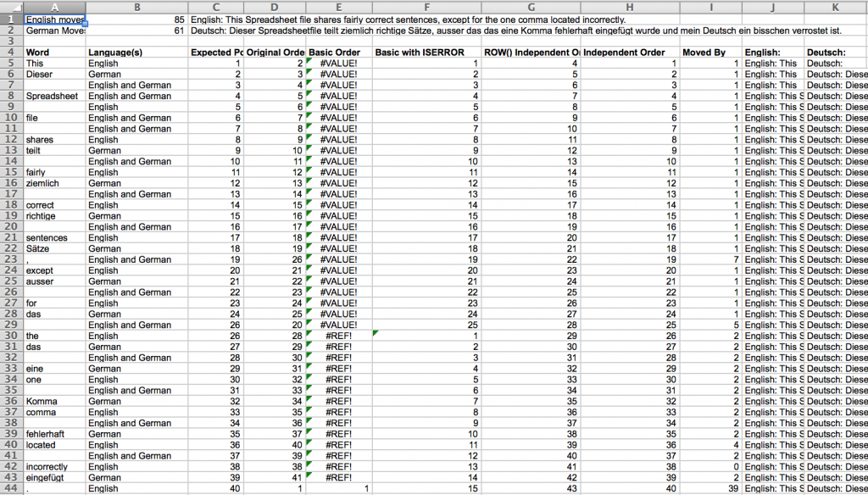This screenshot has width=868, height=495.
Task: Select the word cell 'ziemlich'
Action: click(55, 183)
